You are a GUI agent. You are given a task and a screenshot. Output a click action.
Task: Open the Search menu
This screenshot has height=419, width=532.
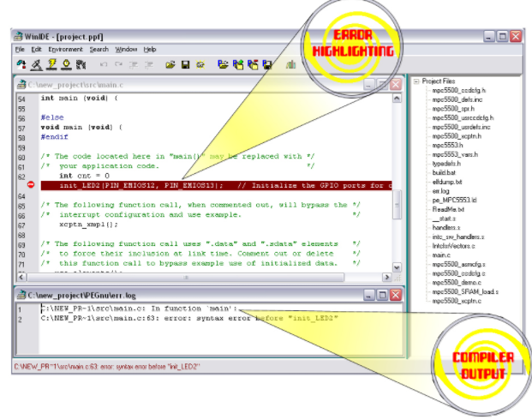100,50
